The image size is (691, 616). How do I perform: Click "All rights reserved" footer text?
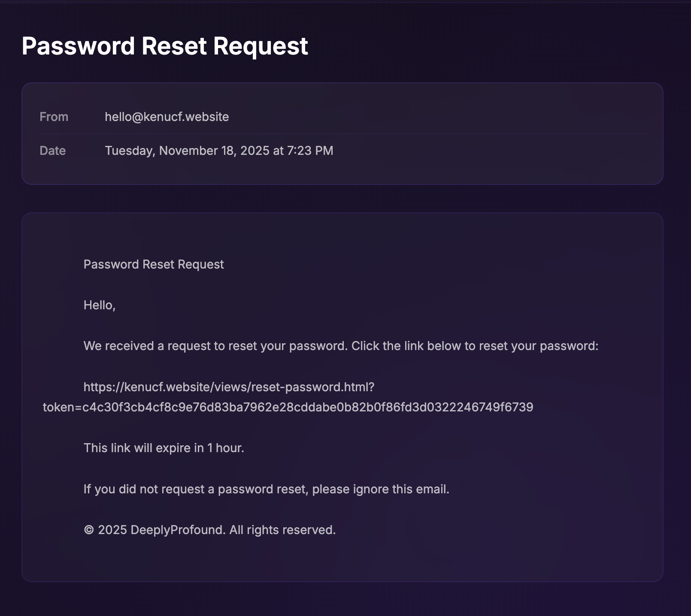tap(282, 530)
